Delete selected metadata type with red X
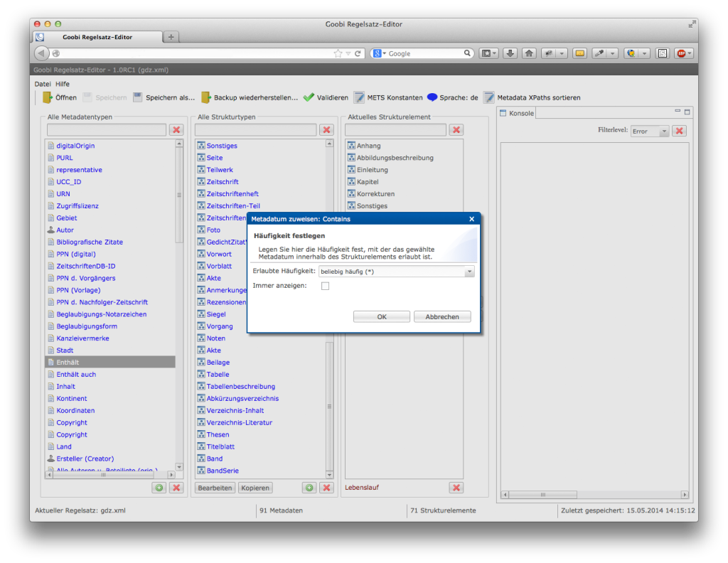 pyautogui.click(x=176, y=488)
